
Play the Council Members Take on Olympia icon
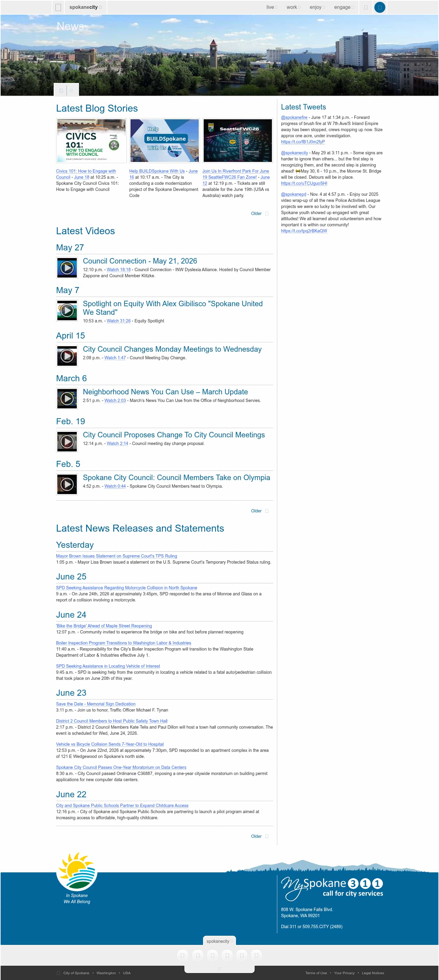click(67, 484)
